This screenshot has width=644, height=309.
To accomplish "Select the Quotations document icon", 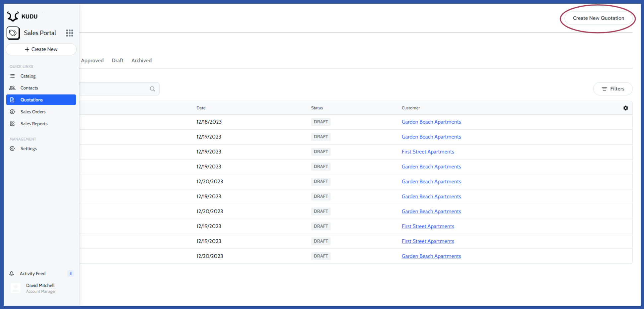I will [x=12, y=100].
